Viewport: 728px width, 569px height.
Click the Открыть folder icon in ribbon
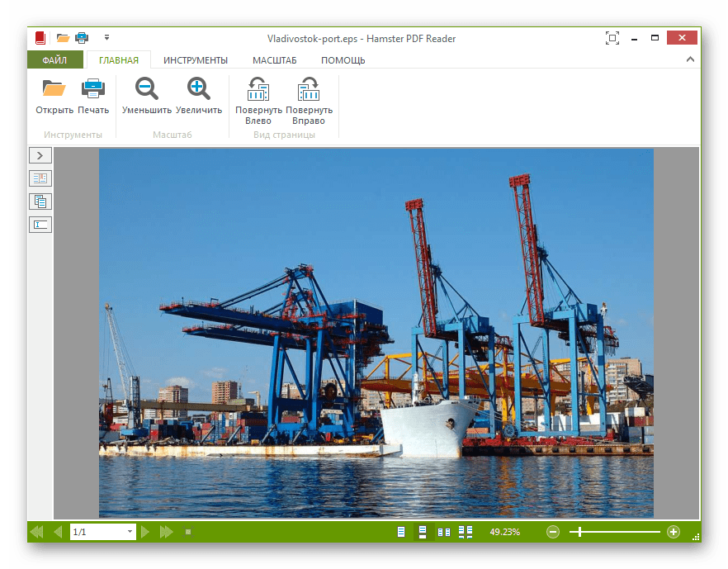[54, 89]
